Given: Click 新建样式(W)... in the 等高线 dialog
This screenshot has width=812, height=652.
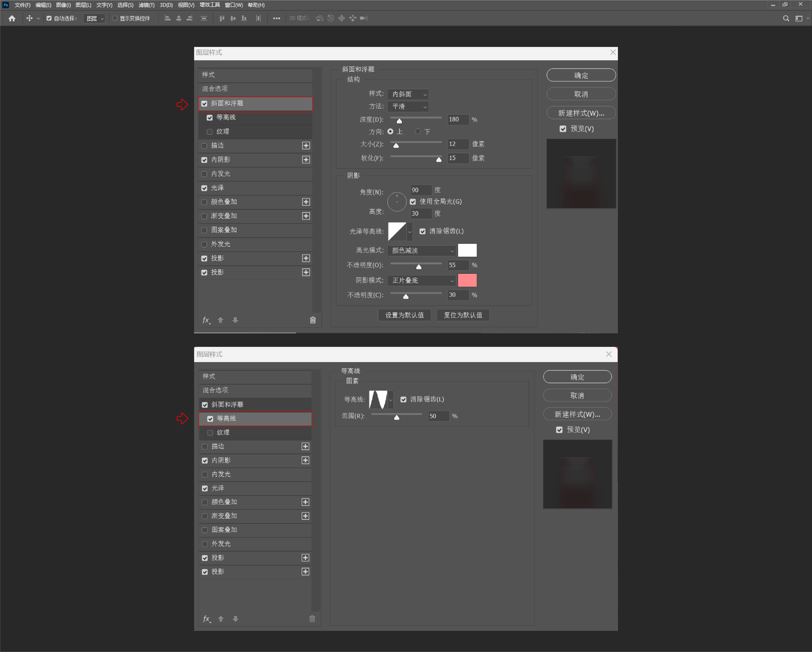Looking at the screenshot, I should pyautogui.click(x=577, y=414).
